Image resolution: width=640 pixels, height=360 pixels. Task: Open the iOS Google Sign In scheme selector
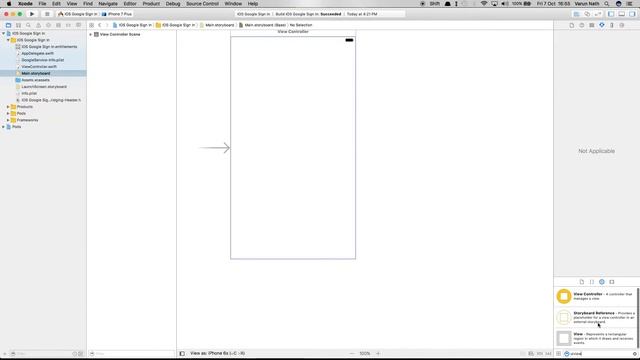tap(78, 14)
